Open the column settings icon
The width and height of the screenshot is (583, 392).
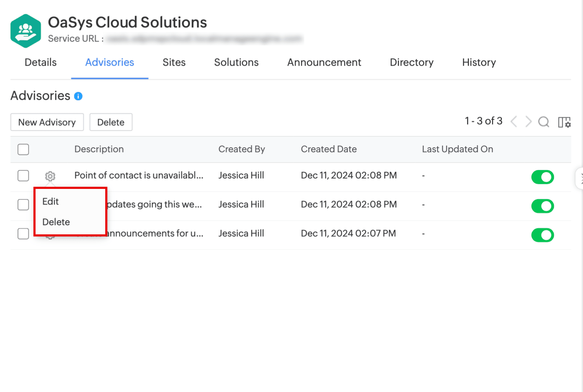click(564, 122)
